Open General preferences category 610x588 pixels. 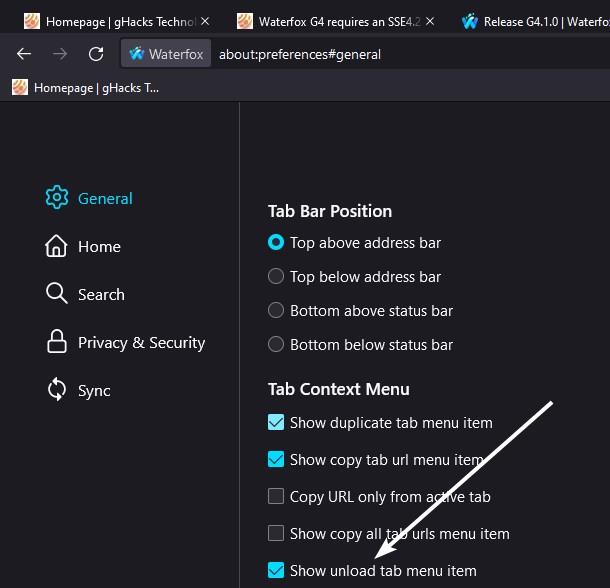pos(89,198)
